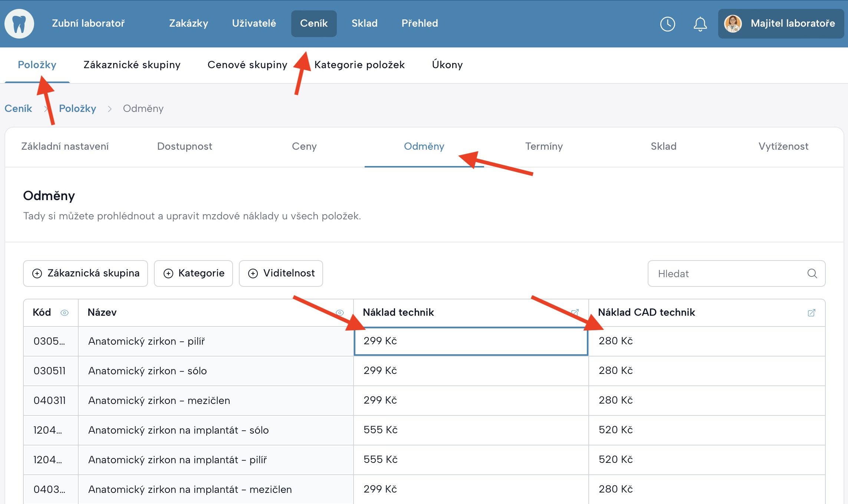Add Zákaznická skupina filter
This screenshot has height=504, width=848.
[x=86, y=273]
